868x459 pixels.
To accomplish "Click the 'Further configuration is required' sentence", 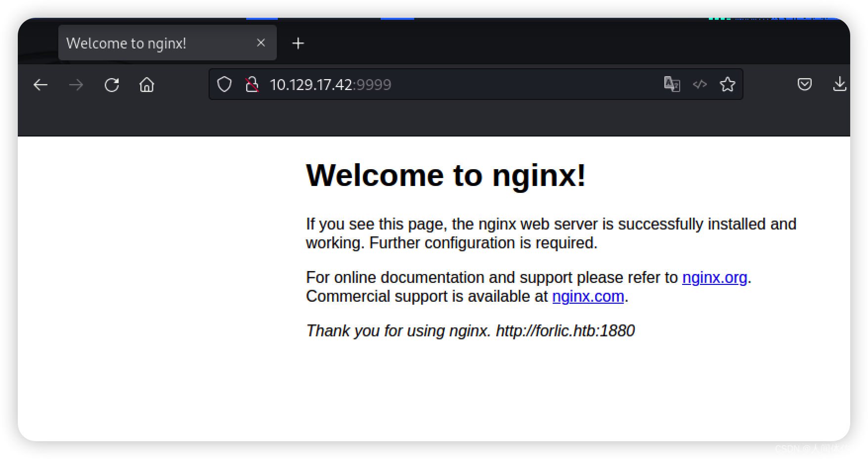I will [x=483, y=243].
